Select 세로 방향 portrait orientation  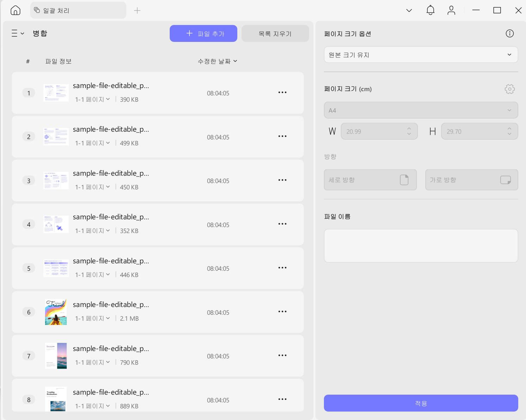tap(370, 180)
